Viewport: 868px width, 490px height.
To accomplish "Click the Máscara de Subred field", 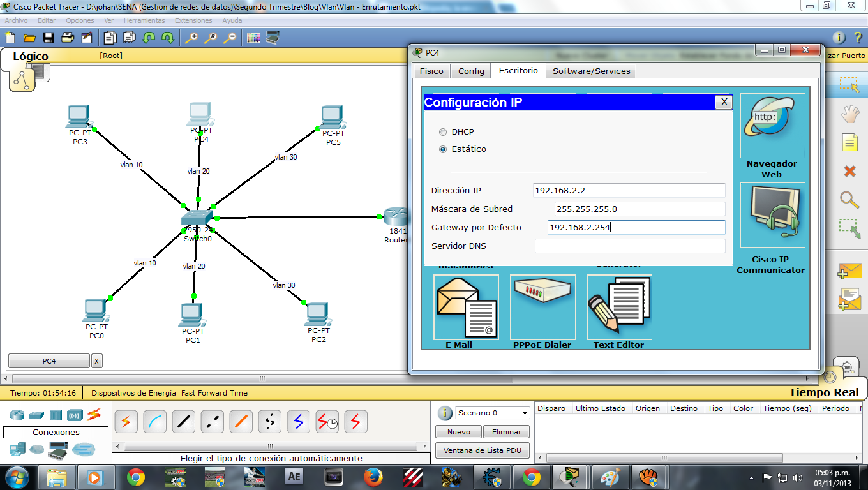I will pyautogui.click(x=640, y=209).
